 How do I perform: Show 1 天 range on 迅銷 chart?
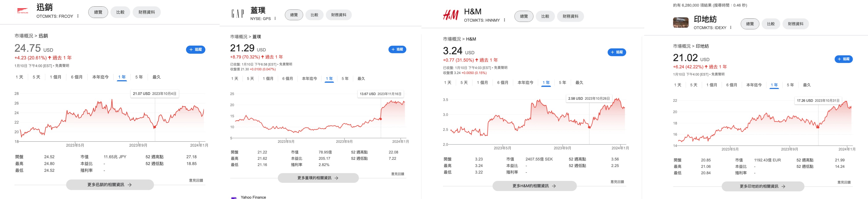click(20, 77)
